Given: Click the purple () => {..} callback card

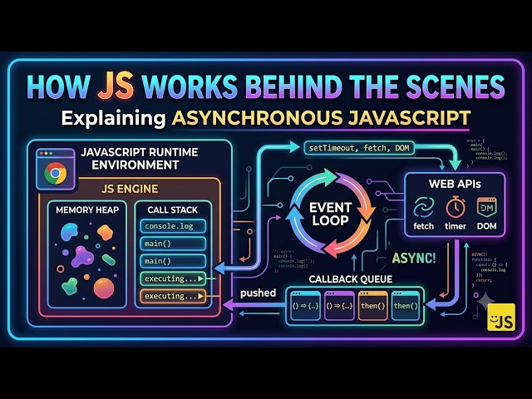Looking at the screenshot, I should (339, 306).
